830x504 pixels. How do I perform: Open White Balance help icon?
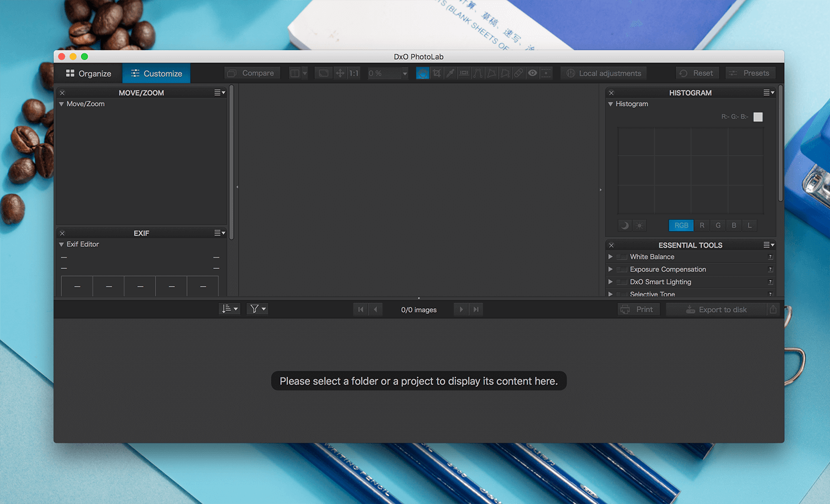770,257
